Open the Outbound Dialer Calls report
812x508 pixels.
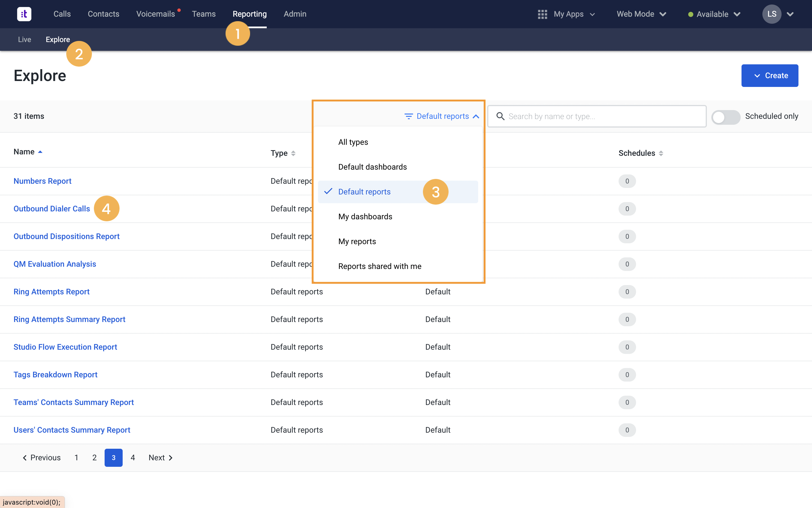[x=52, y=209]
